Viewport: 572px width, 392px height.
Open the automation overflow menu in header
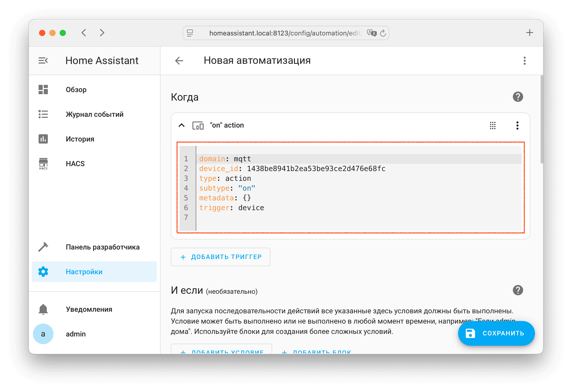(x=524, y=61)
